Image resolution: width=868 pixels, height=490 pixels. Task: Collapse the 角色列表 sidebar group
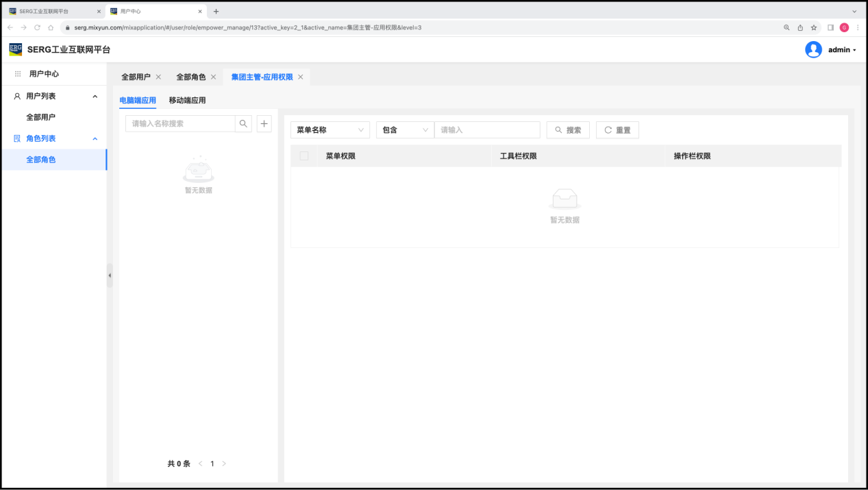(x=95, y=139)
